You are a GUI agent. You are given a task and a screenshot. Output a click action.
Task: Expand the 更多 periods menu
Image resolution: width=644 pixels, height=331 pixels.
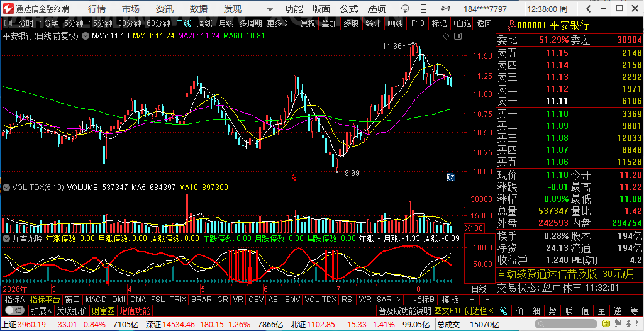pos(277,23)
